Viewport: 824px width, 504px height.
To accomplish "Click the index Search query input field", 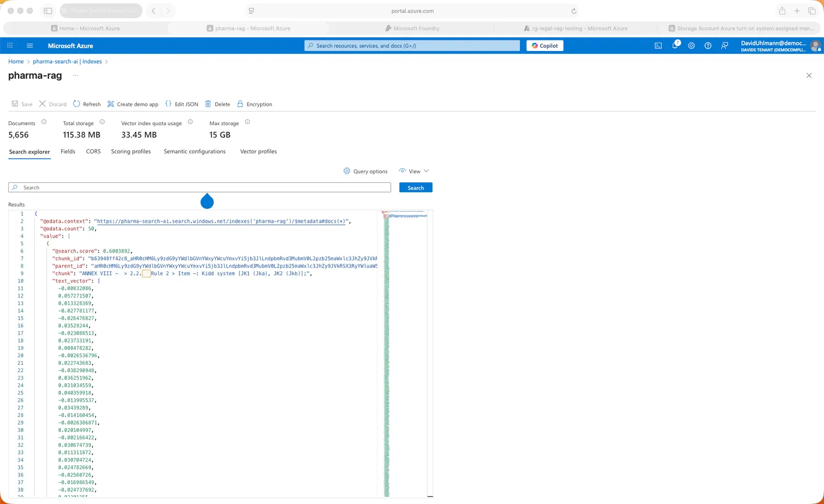I will coord(200,188).
